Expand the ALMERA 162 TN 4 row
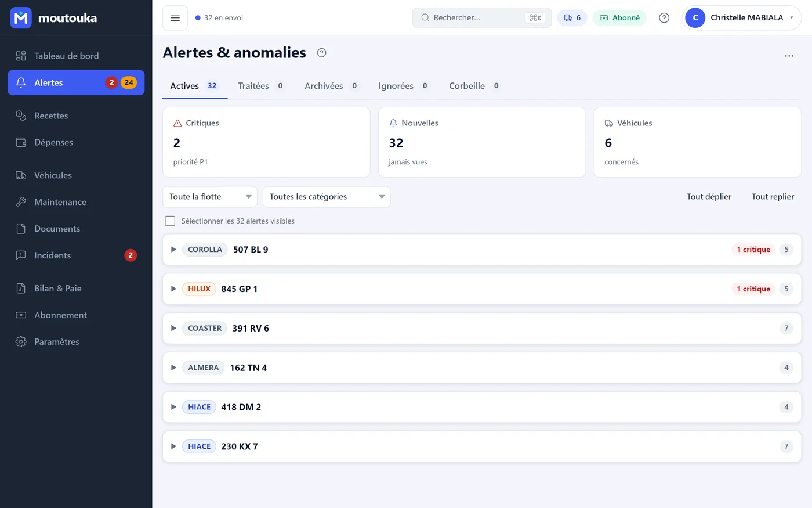This screenshot has width=812, height=508. point(482,368)
